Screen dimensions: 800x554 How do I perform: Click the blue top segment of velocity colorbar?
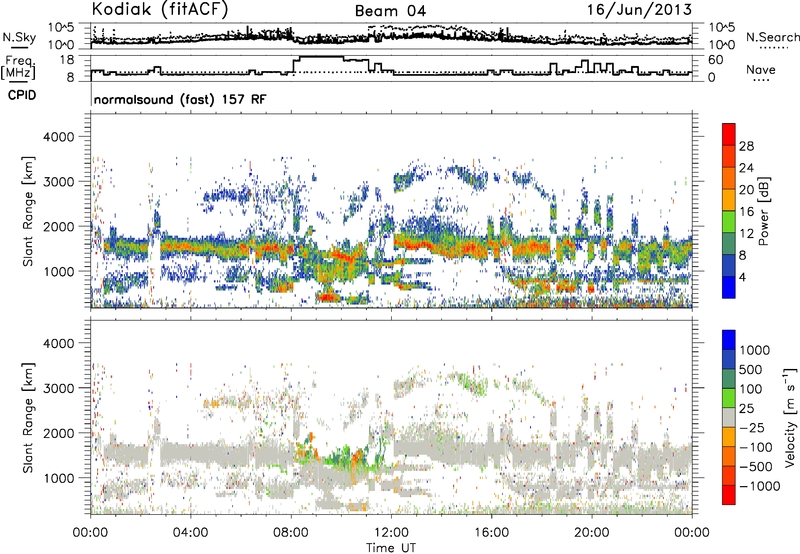(729, 340)
